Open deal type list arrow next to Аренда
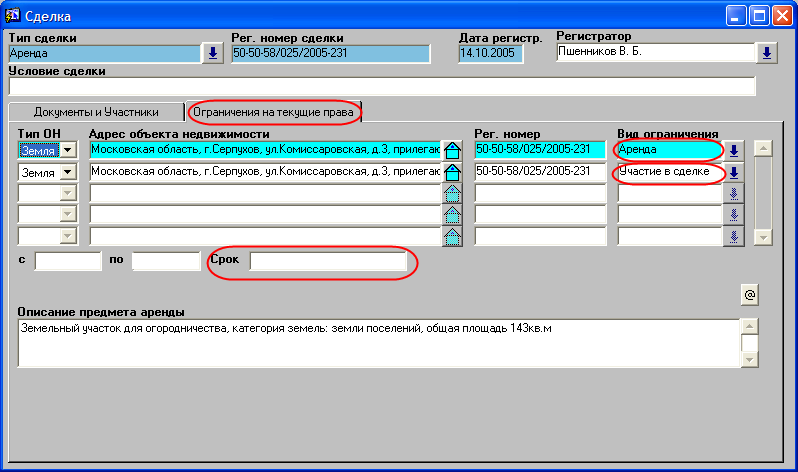Image resolution: width=798 pixels, height=472 pixels. pyautogui.click(x=213, y=53)
